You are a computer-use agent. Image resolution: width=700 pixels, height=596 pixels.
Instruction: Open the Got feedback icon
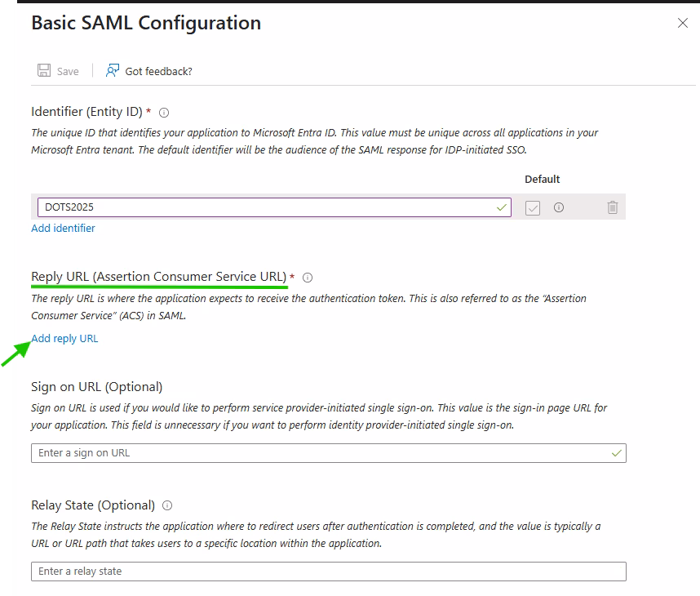113,71
